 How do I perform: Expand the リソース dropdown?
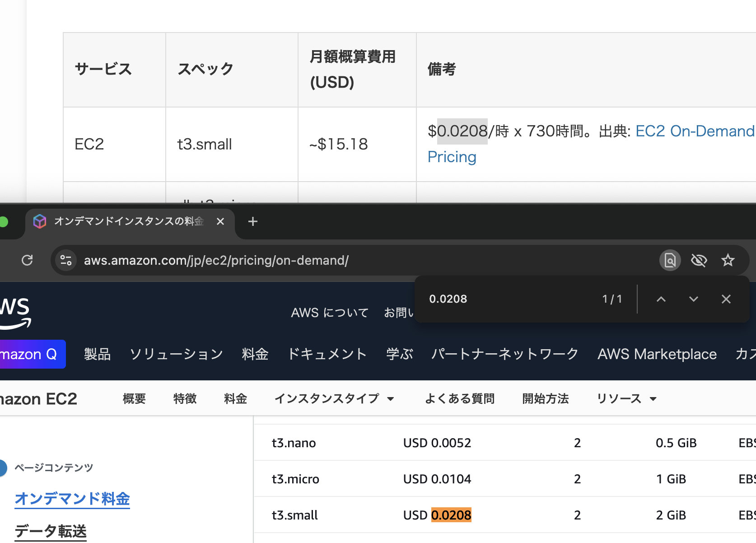(627, 398)
